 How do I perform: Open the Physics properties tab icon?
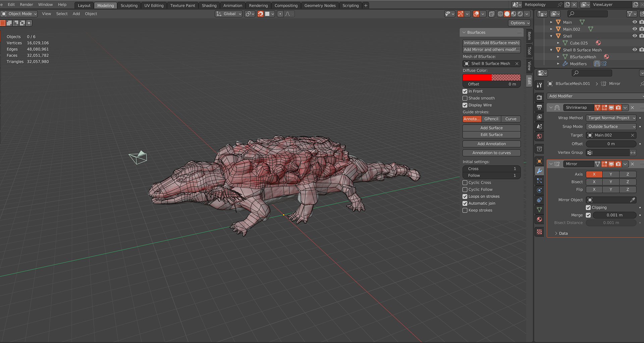[539, 190]
